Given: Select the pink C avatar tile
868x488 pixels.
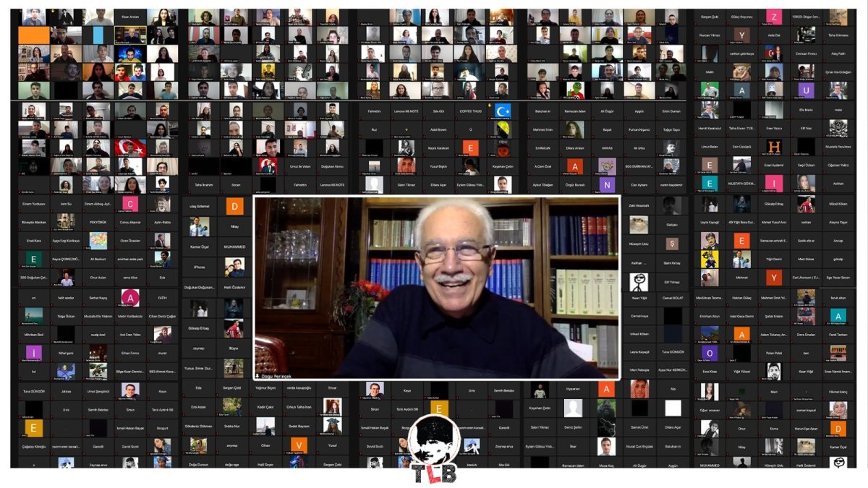Looking at the screenshot, I should pos(131,205).
